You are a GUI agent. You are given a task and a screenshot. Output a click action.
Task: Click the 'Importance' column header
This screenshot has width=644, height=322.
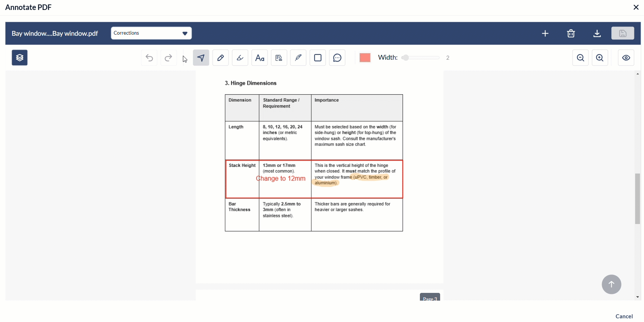click(357, 108)
